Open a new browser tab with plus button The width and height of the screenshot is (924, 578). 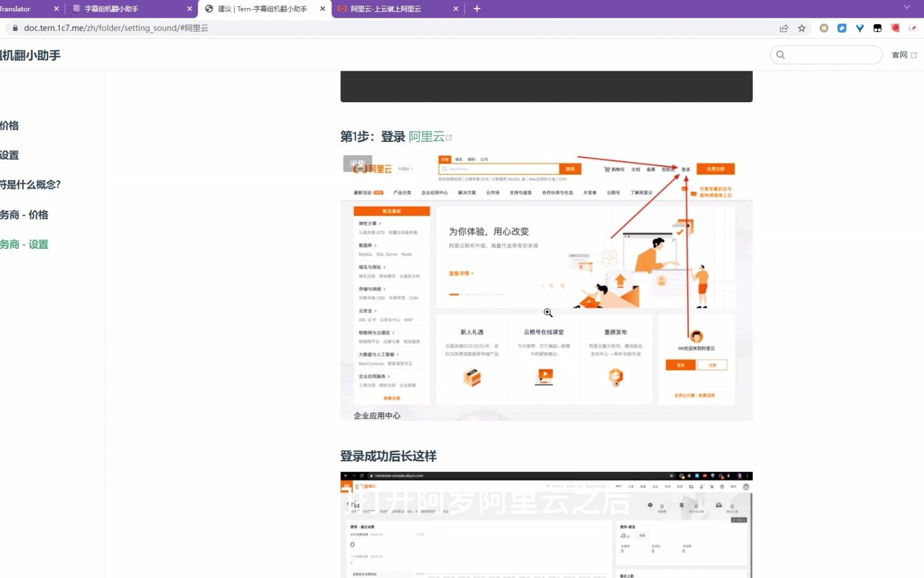(476, 9)
